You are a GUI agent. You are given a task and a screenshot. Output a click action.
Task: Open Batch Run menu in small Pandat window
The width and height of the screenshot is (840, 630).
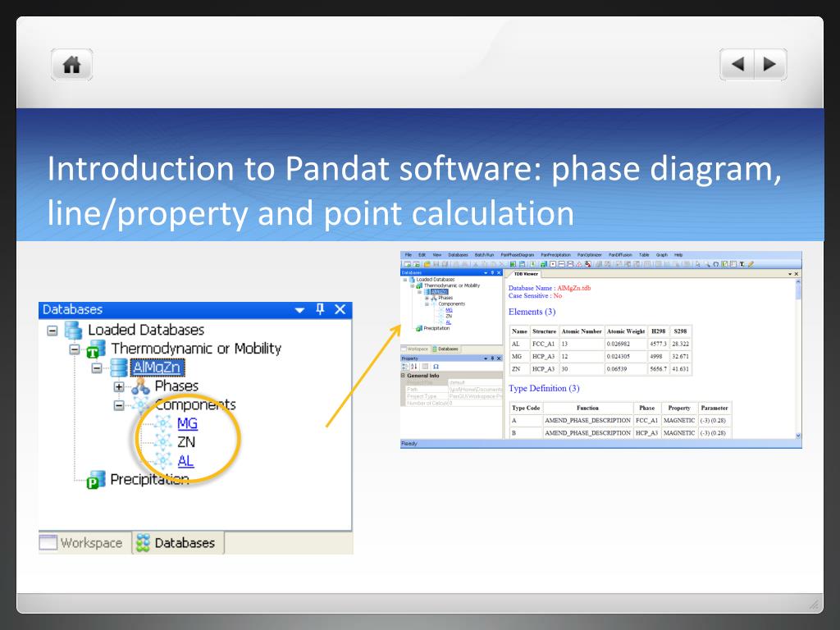click(484, 255)
